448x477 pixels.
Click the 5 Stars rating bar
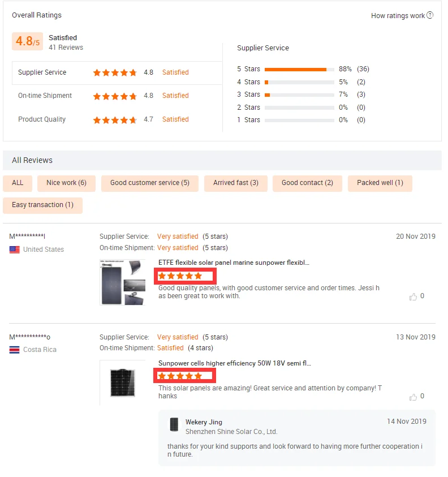pyautogui.click(x=299, y=70)
